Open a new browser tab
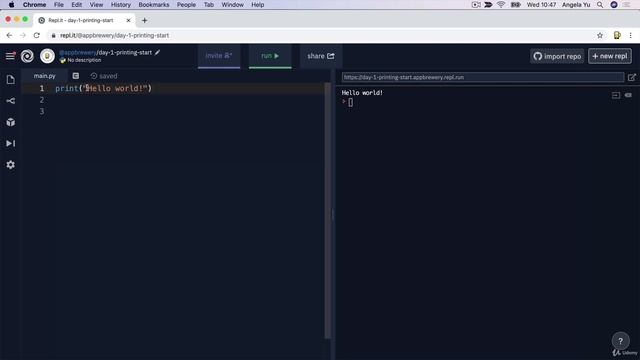 pos(144,20)
